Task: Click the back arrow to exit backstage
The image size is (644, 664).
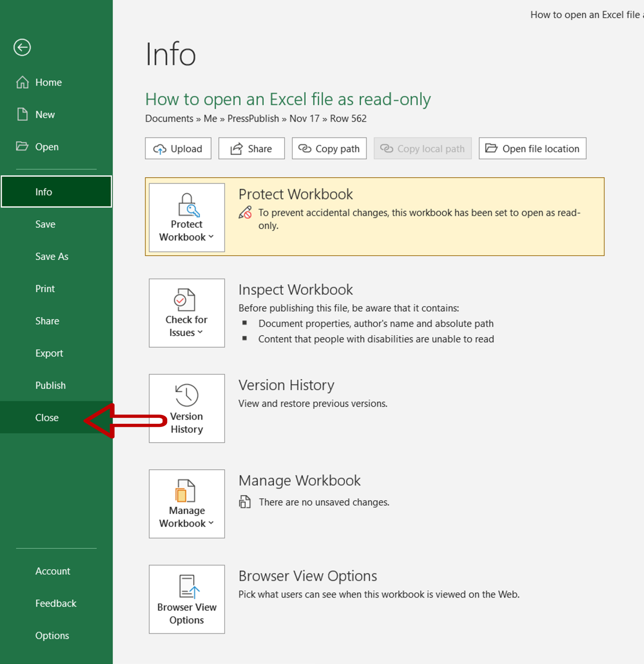Action: pos(21,47)
